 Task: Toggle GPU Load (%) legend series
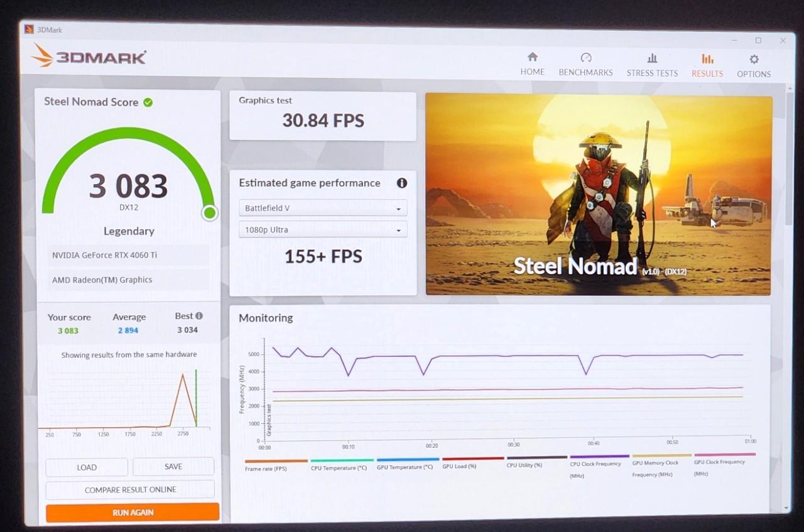coord(459,466)
